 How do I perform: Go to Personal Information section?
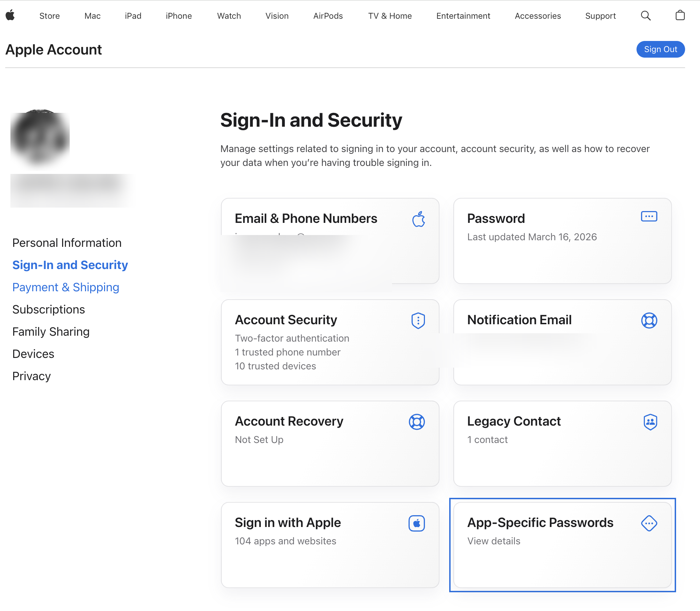click(67, 243)
